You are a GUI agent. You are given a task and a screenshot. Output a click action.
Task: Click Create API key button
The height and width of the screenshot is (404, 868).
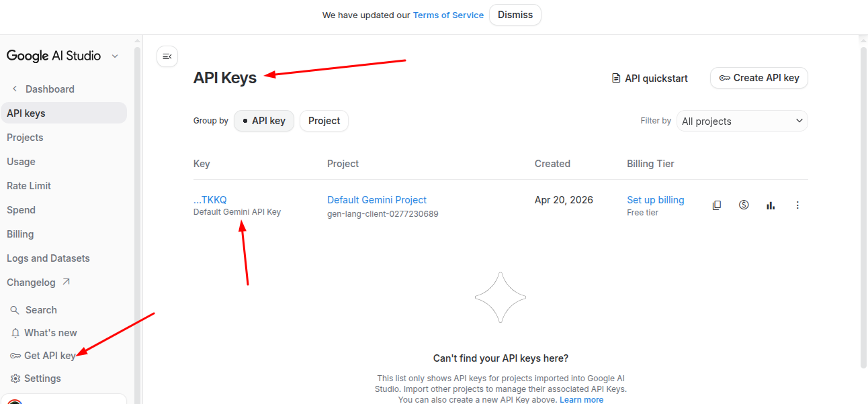pos(759,78)
